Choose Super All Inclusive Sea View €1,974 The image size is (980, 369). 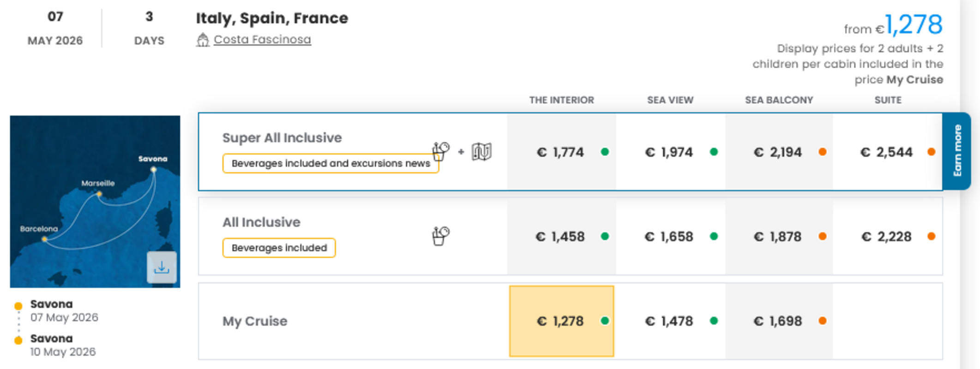click(x=670, y=152)
